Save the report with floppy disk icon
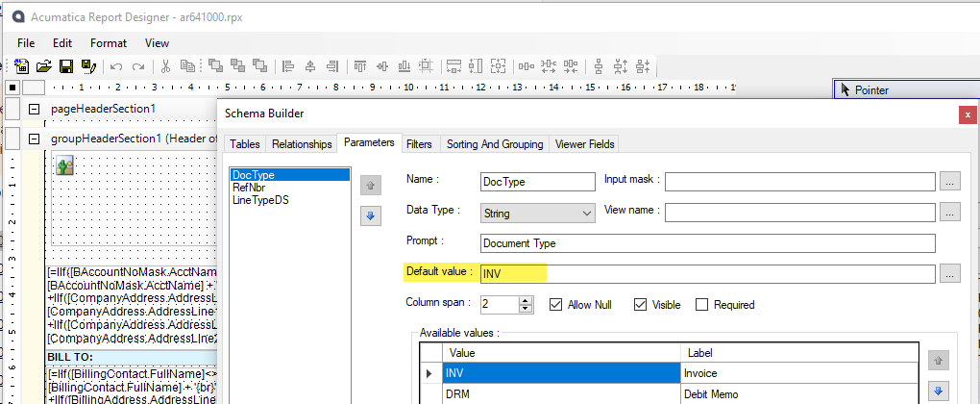This screenshot has width=980, height=404. [x=65, y=65]
